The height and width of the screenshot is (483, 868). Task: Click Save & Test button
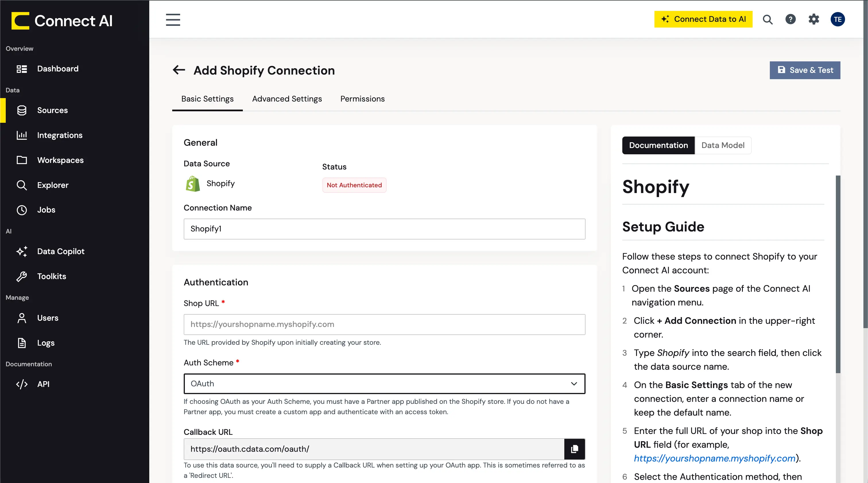coord(805,70)
